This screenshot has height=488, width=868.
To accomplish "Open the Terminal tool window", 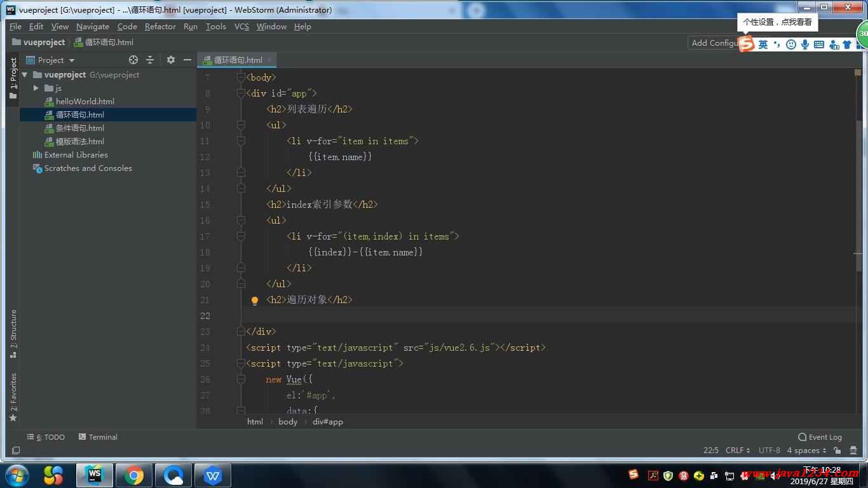I will pyautogui.click(x=98, y=437).
